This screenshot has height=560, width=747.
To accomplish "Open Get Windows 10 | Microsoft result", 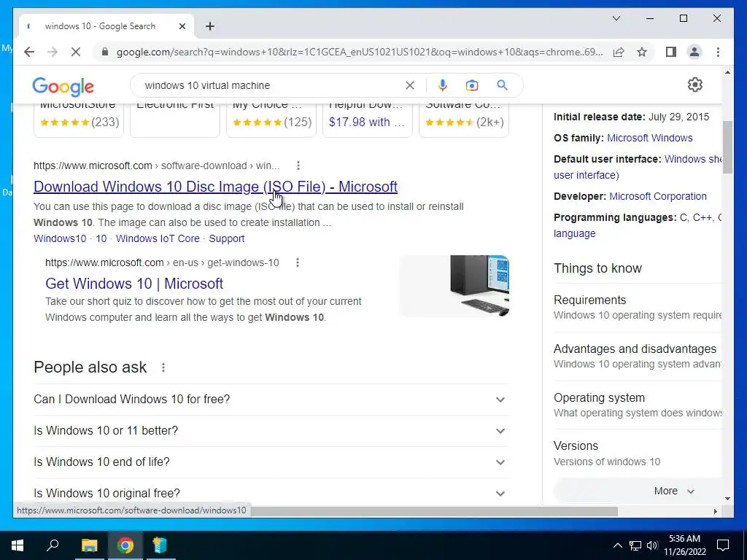I will pos(134,284).
